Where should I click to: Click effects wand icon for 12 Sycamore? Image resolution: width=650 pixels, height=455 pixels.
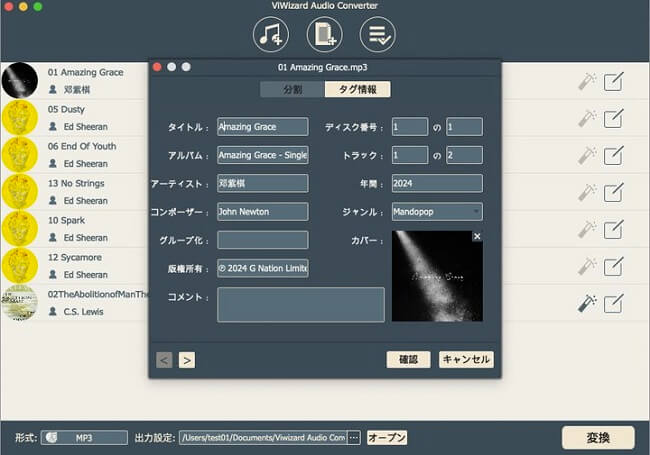point(587,266)
